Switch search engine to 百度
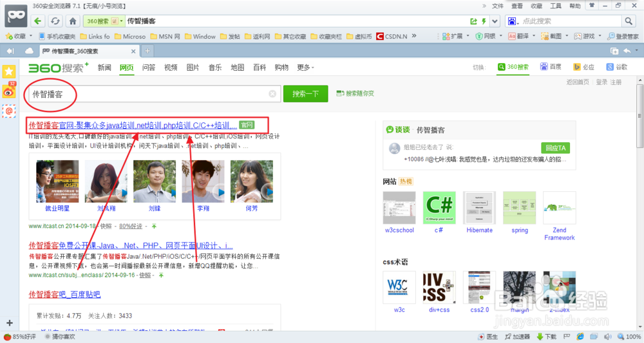644x343 pixels. (551, 67)
